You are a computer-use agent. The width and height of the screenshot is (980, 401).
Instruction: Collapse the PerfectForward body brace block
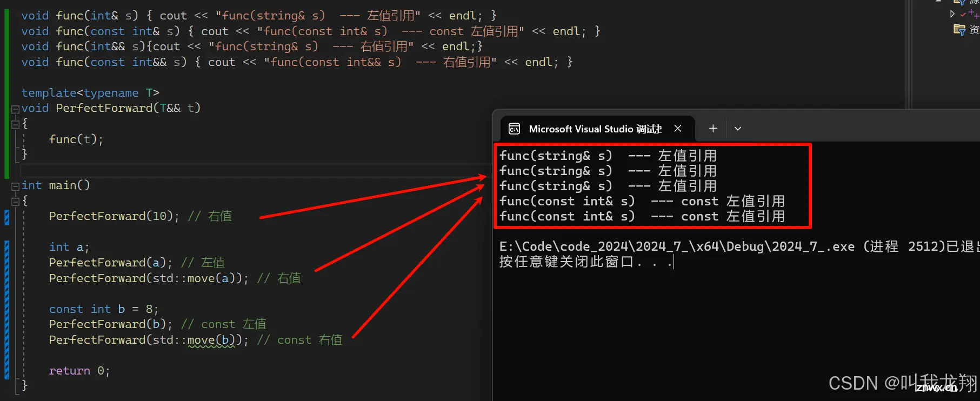click(x=15, y=124)
